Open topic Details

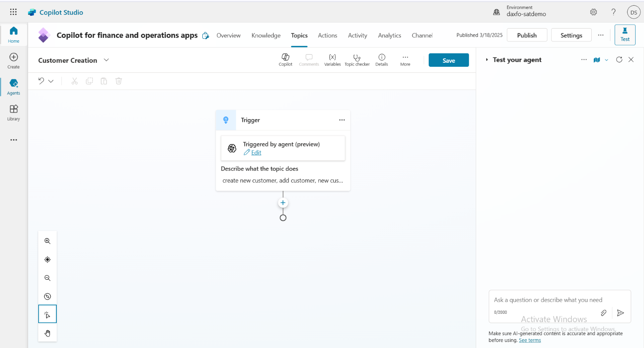pyautogui.click(x=382, y=60)
